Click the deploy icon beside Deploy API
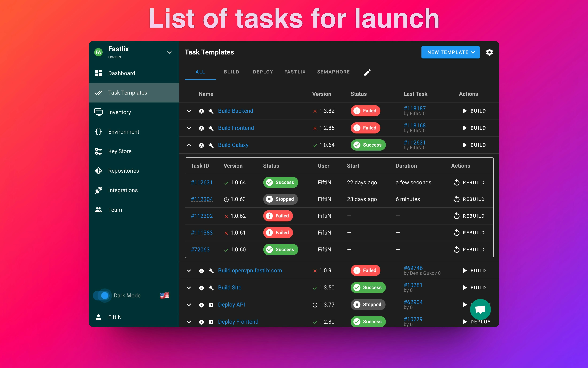Screen dimensions: 588x368 (x=211, y=305)
